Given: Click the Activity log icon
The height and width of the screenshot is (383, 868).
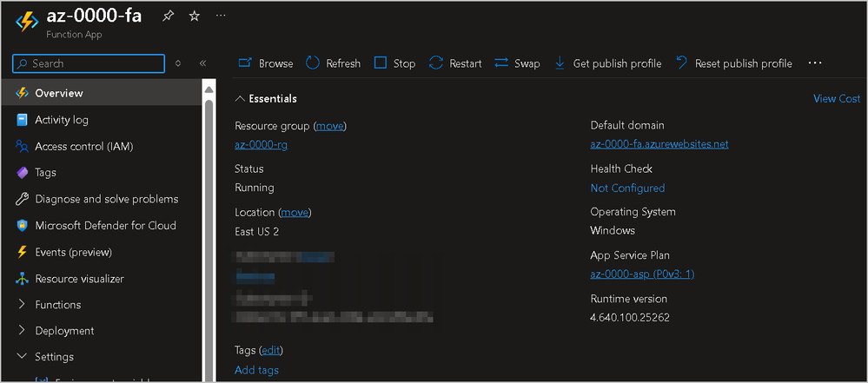Looking at the screenshot, I should click(x=22, y=120).
